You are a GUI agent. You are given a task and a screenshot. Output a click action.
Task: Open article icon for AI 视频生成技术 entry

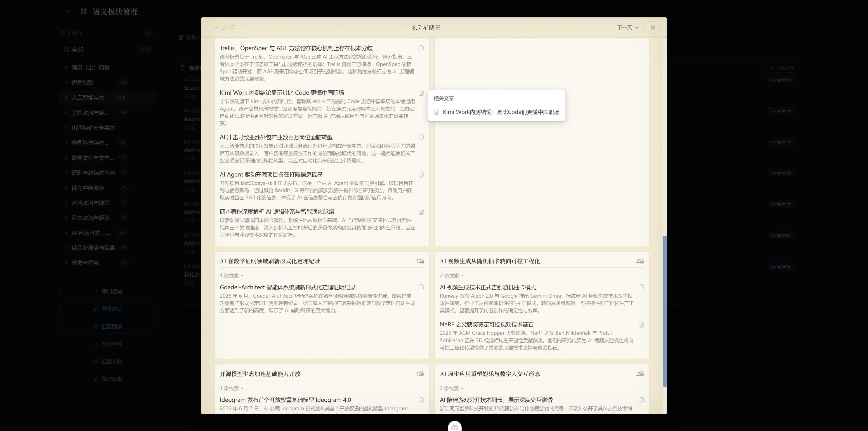point(641,287)
